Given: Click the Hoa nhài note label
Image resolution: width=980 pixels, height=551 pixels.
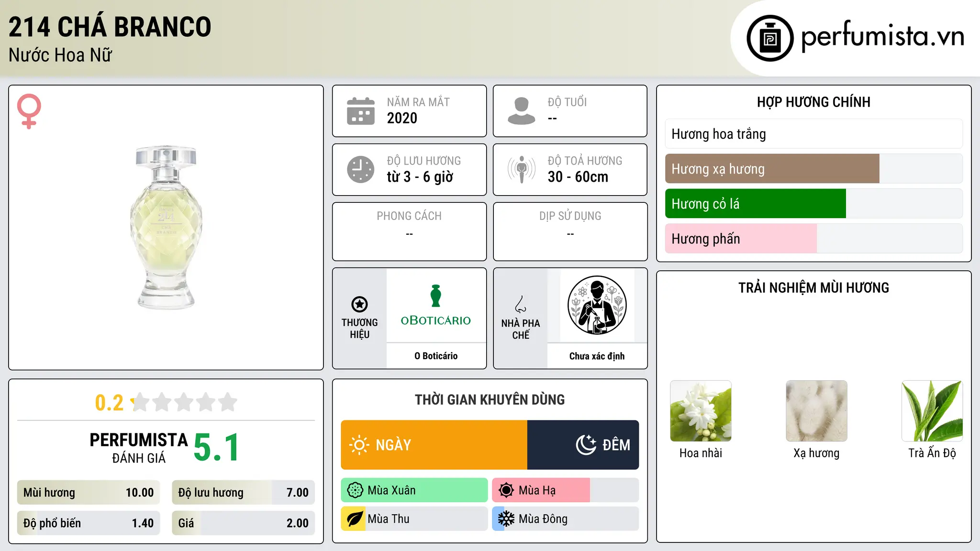Looking at the screenshot, I should click(x=701, y=453).
